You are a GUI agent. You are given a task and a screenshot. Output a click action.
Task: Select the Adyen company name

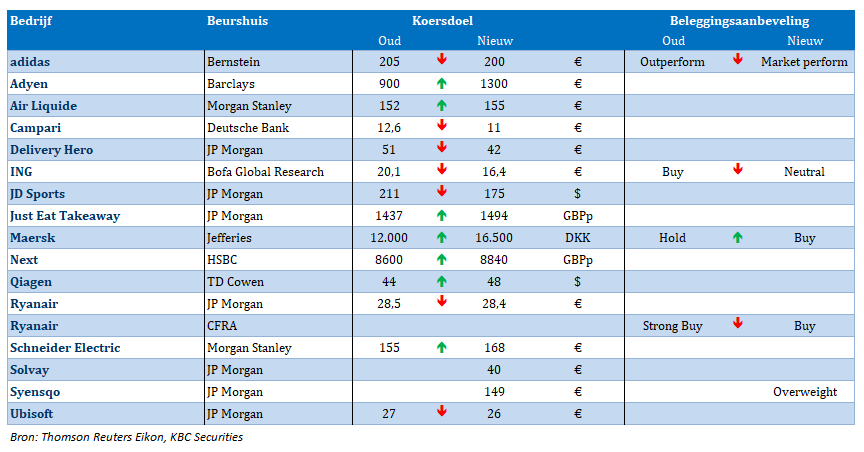[x=29, y=84]
